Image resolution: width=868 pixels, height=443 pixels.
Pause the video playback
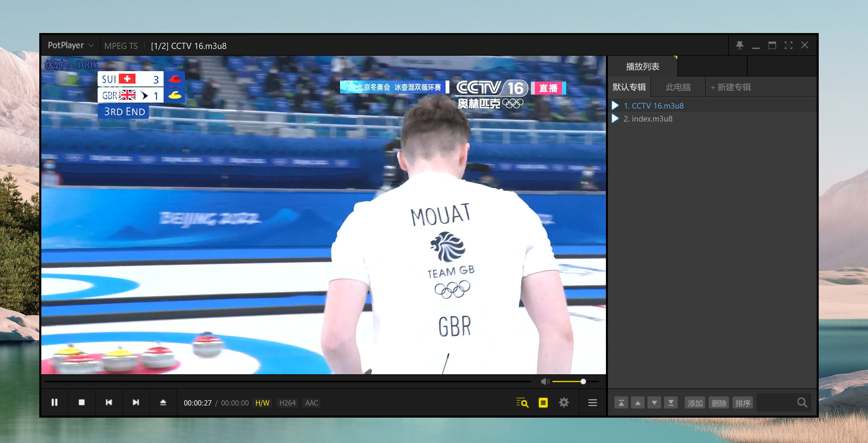[54, 402]
